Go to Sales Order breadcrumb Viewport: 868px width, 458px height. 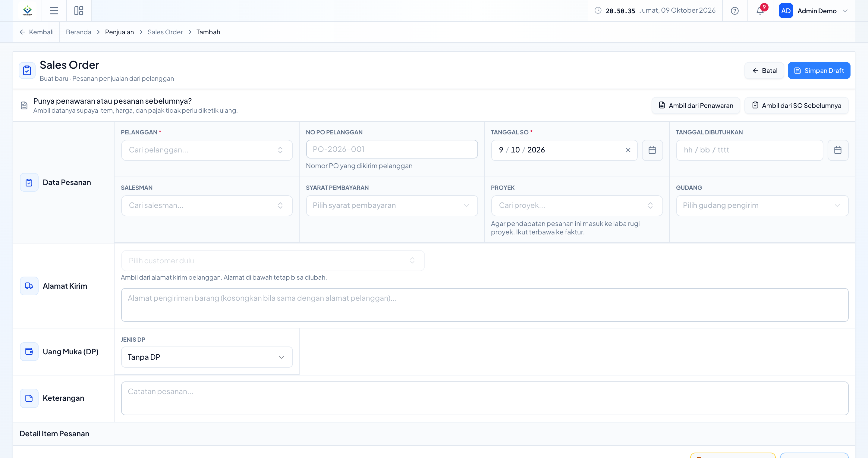(x=165, y=32)
